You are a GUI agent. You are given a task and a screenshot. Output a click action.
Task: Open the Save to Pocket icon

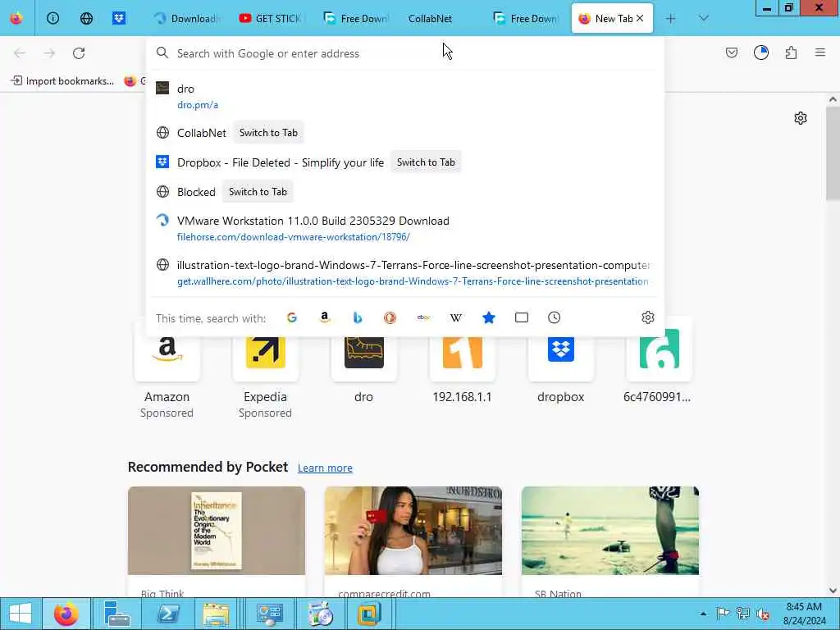pos(731,52)
